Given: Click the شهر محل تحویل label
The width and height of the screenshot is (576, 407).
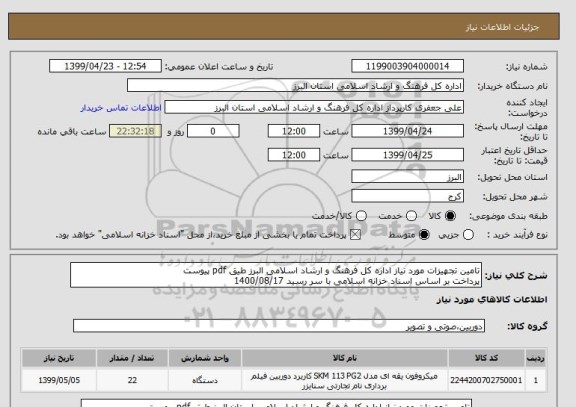Looking at the screenshot, I should (515, 197).
